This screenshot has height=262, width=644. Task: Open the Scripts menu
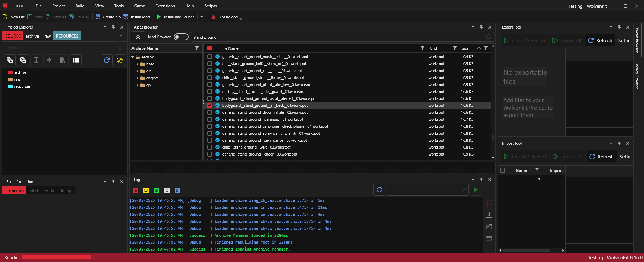coord(210,6)
